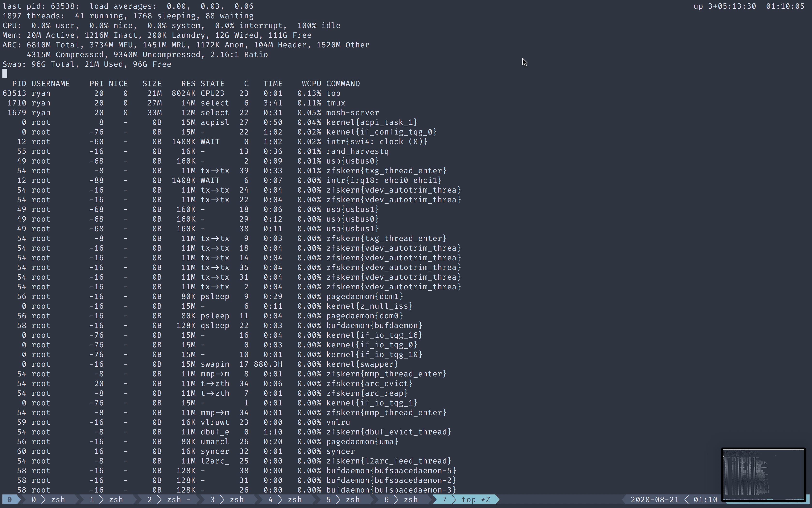
Task: Click the PID column header
Action: tap(19, 84)
